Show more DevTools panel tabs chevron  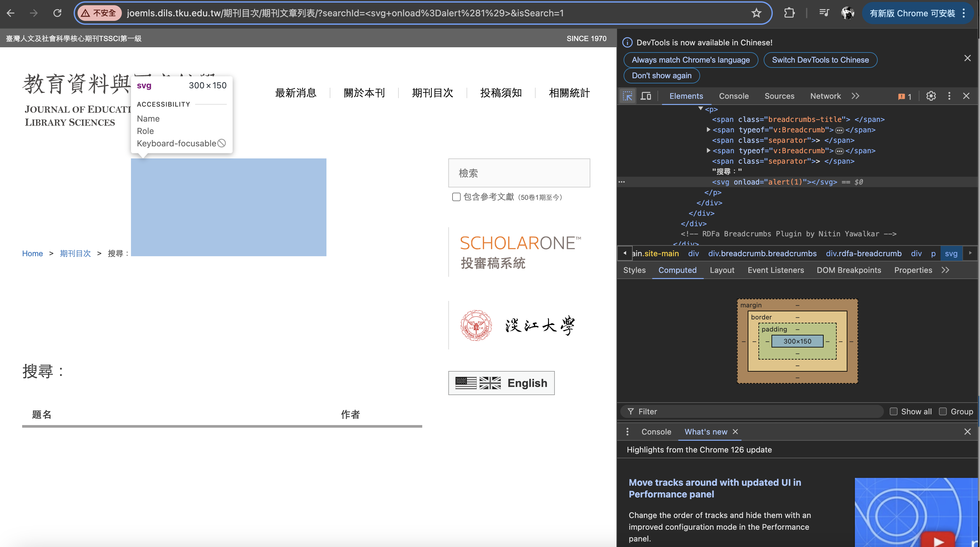(x=855, y=96)
